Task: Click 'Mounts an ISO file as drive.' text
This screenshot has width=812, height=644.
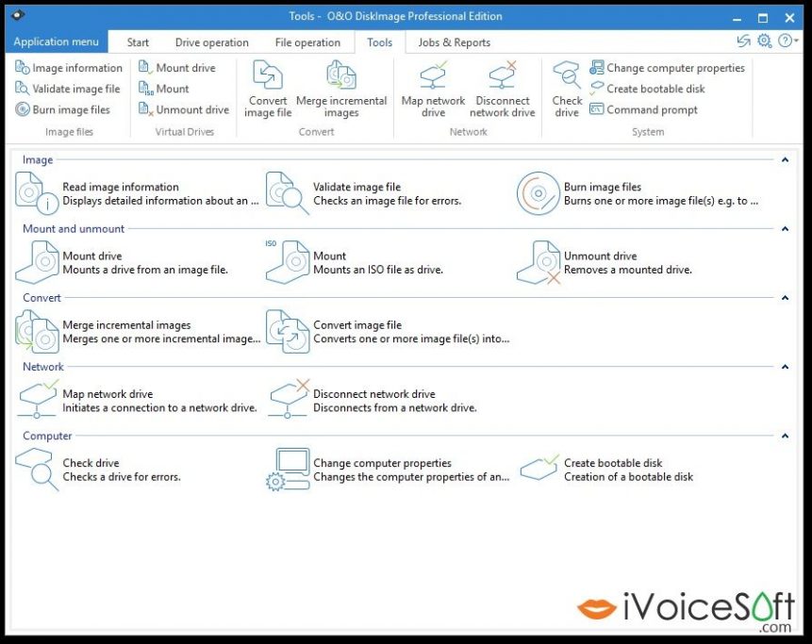Action: click(378, 270)
